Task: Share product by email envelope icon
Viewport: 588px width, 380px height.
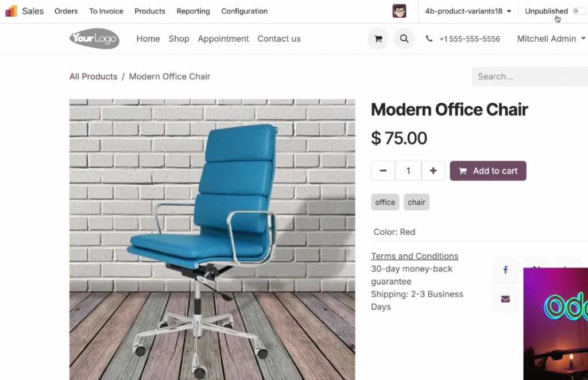Action: [505, 299]
